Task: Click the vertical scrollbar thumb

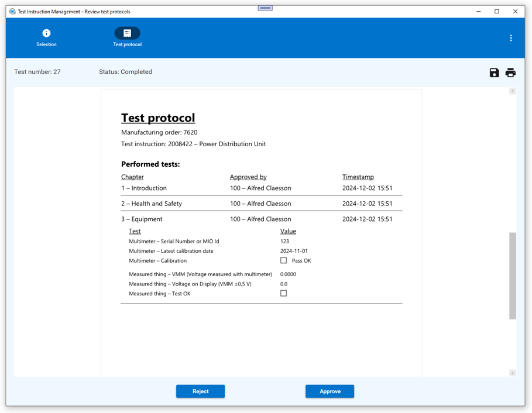Action: coord(513,276)
